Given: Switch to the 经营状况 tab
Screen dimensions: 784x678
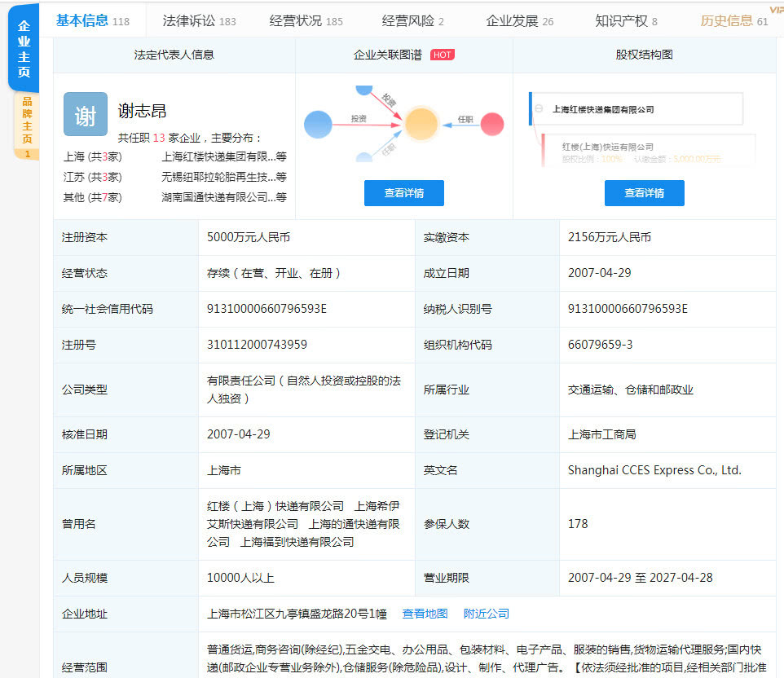Looking at the screenshot, I should click(306, 21).
